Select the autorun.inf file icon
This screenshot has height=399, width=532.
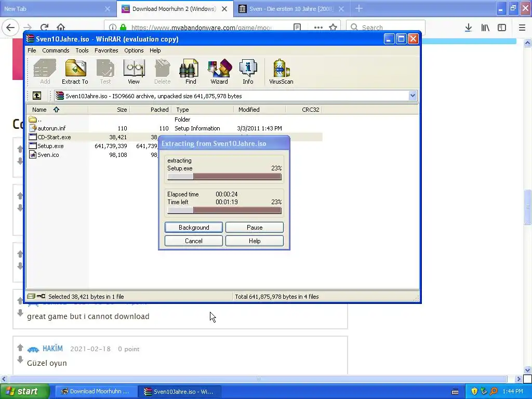coord(33,128)
